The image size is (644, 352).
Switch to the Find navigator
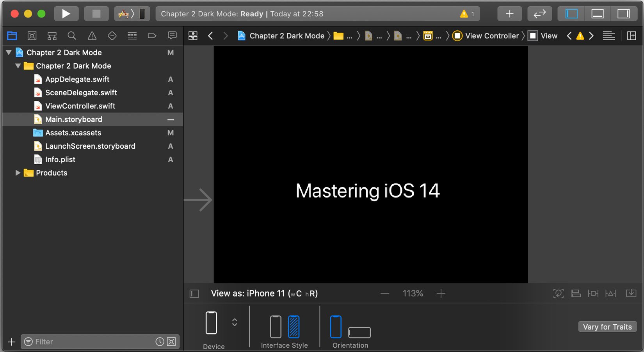(x=72, y=36)
